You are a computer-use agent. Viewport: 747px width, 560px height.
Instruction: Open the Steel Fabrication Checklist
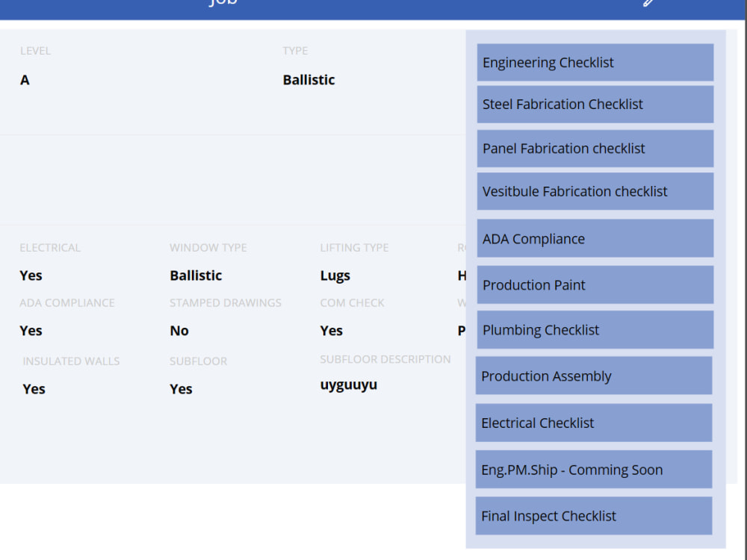(595, 105)
